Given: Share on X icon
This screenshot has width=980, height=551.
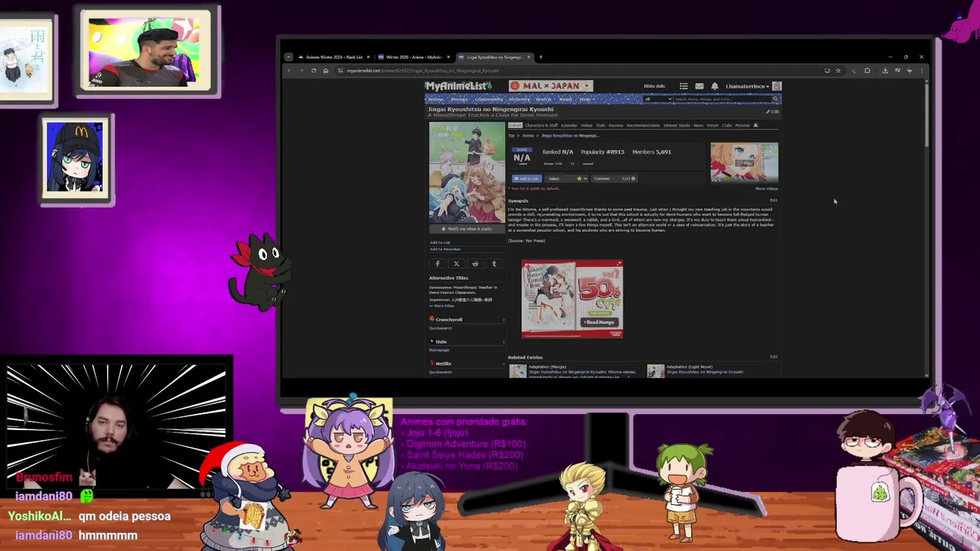Looking at the screenshot, I should pyautogui.click(x=456, y=264).
